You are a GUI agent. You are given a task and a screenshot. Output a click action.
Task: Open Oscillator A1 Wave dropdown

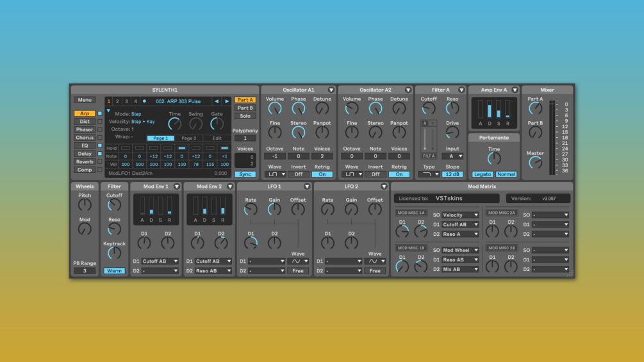[x=275, y=174]
